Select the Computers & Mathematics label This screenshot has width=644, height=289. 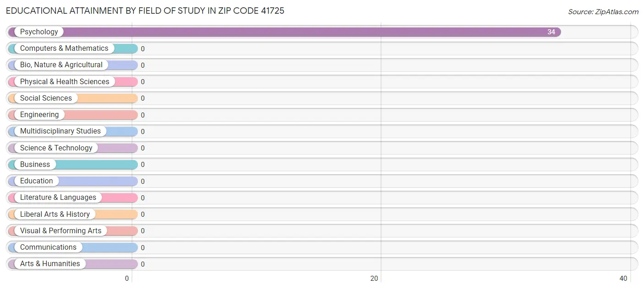tap(64, 48)
